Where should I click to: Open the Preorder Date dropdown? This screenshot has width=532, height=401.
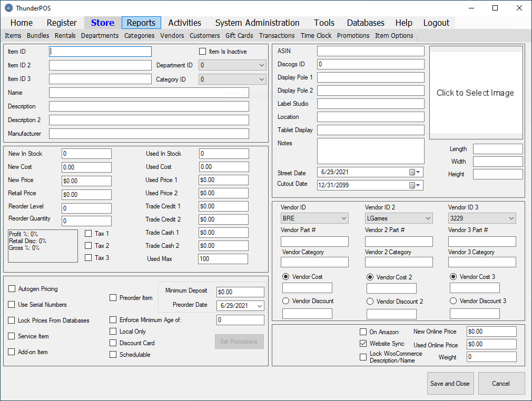(260, 305)
